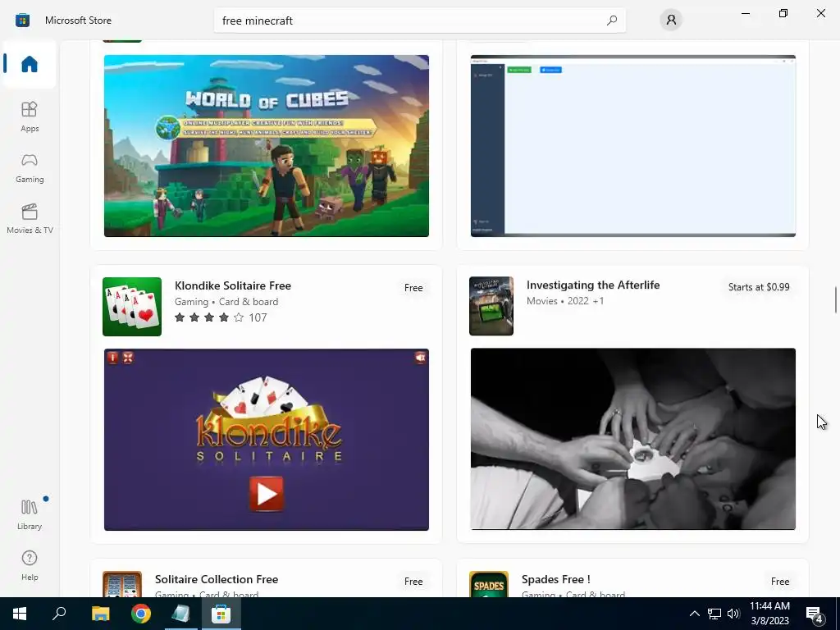The height and width of the screenshot is (630, 840).
Task: Open Investigating the Afterlife poster icon
Action: point(491,306)
